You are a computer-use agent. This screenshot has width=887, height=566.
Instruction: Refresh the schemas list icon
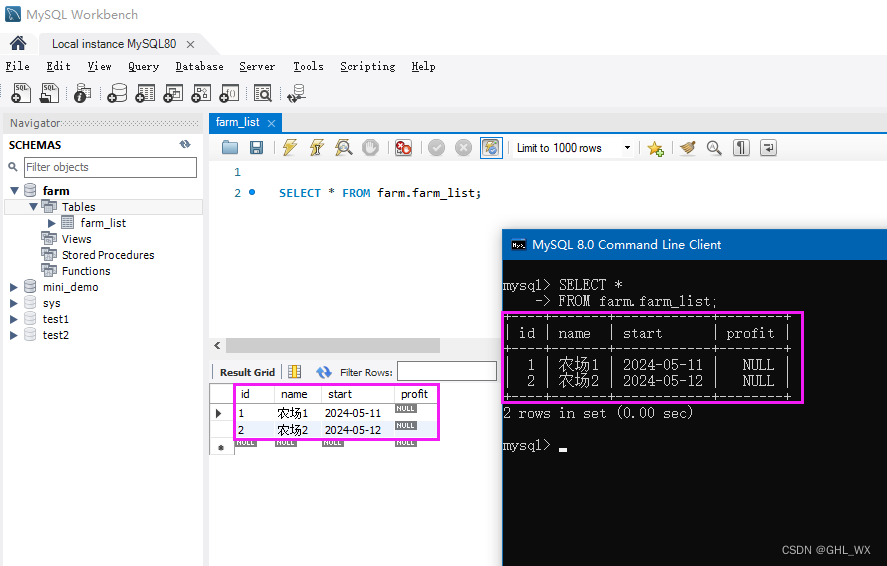tap(185, 144)
